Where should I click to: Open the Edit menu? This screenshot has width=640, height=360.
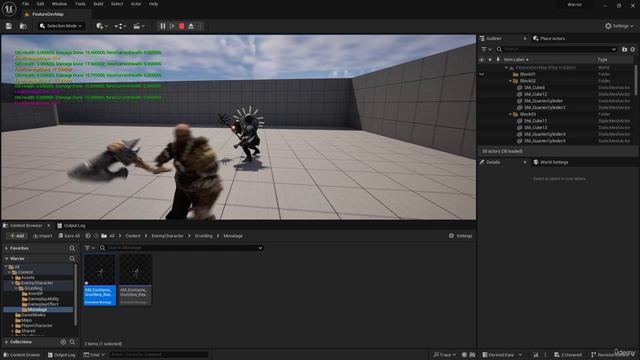click(40, 4)
